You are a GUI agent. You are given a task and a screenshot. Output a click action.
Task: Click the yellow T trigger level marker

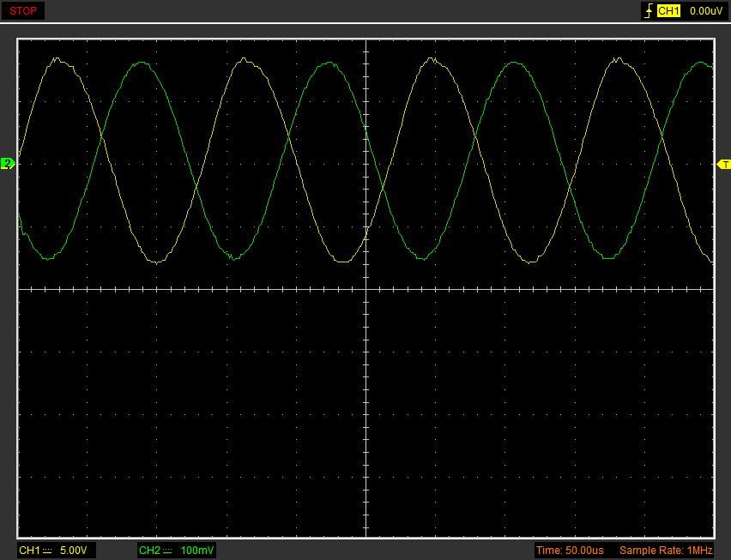[724, 164]
